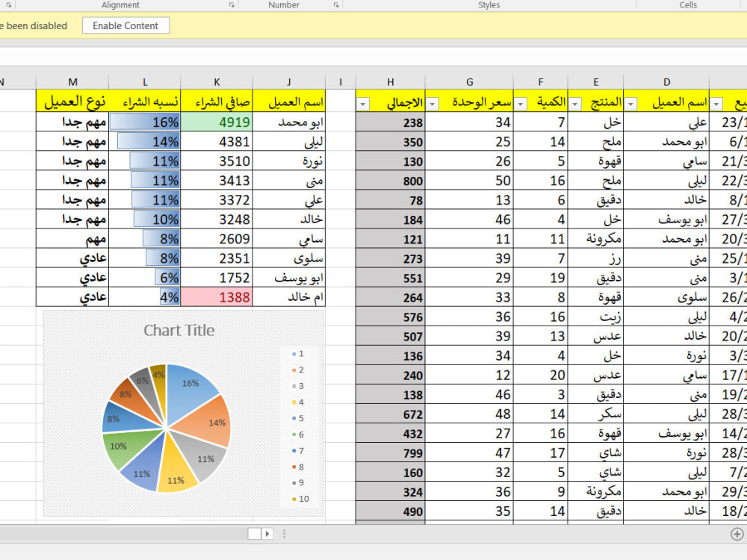
Task: Select column E header
Action: 595,82
